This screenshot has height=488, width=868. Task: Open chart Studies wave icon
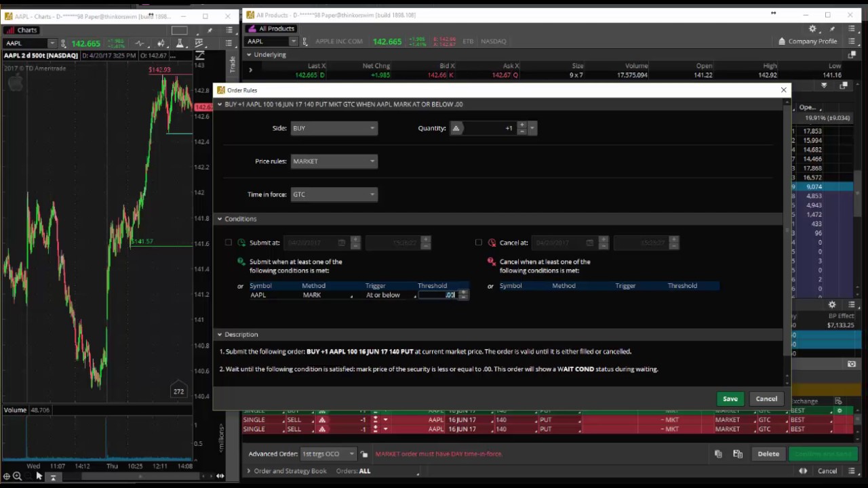pos(140,43)
